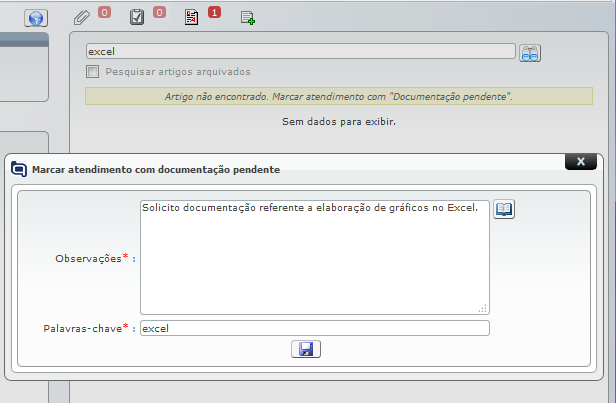Click the dialog title chat icon
Viewport: 616px width, 403px height.
tap(19, 169)
